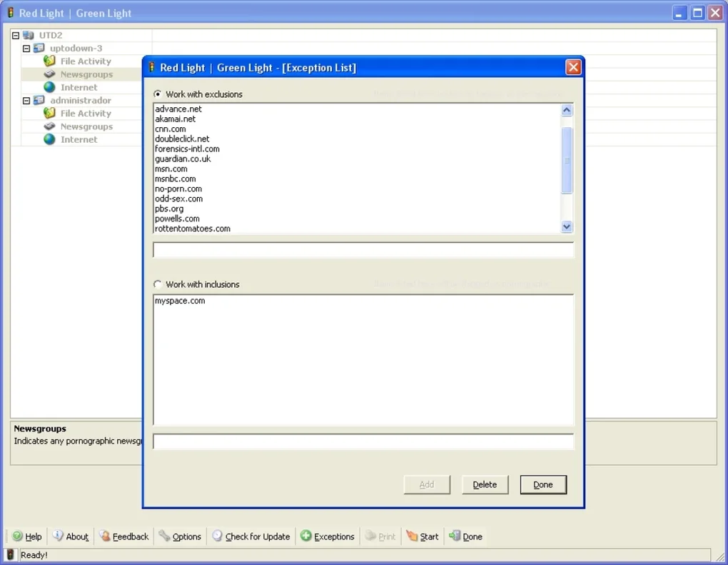Select Newsgroups under administrador
The width and height of the screenshot is (728, 565).
86,126
